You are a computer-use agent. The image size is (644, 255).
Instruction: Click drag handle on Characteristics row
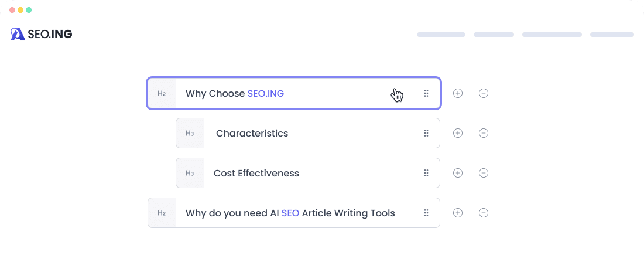[x=426, y=133]
